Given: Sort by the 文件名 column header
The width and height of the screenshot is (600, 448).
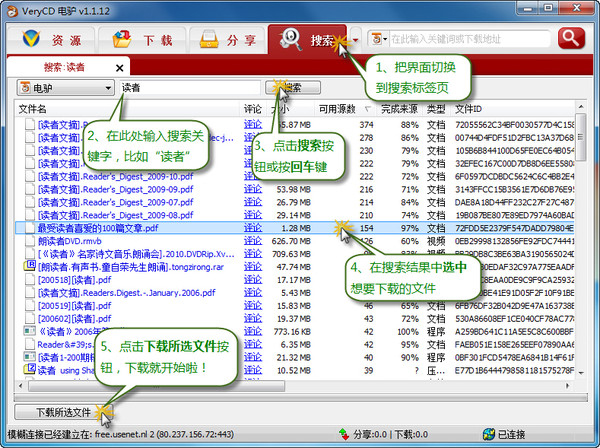Looking at the screenshot, I should coord(127,109).
